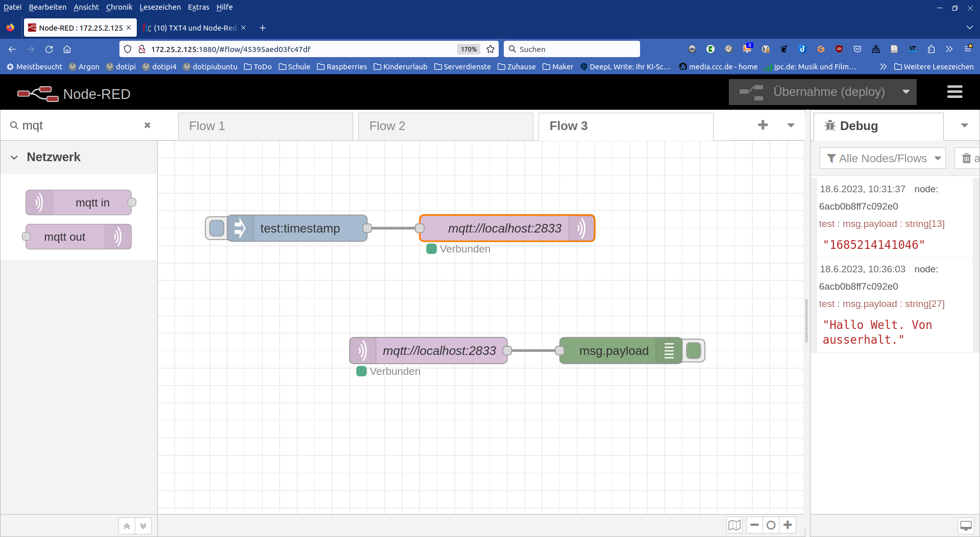Open debug output in new window

pyautogui.click(x=966, y=525)
